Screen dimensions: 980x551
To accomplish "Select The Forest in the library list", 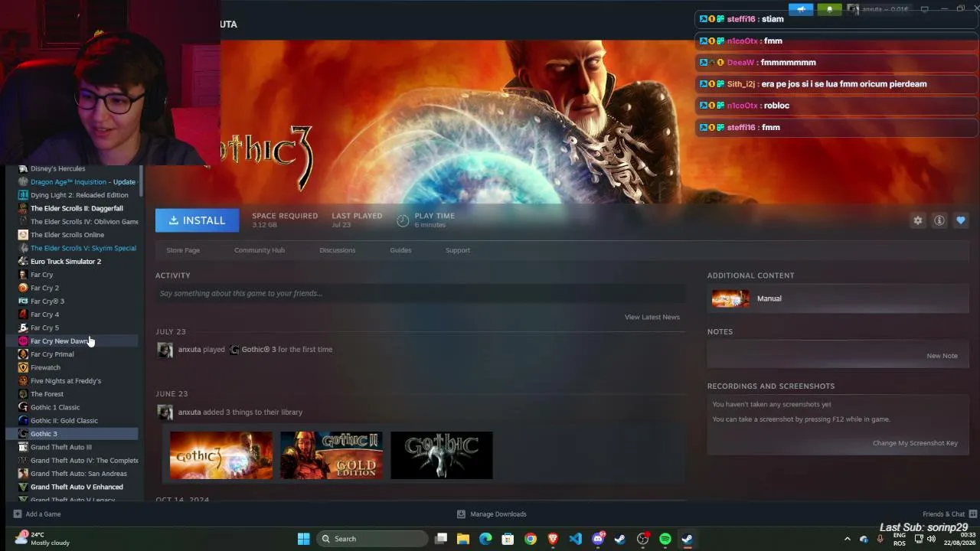I will coord(73,394).
